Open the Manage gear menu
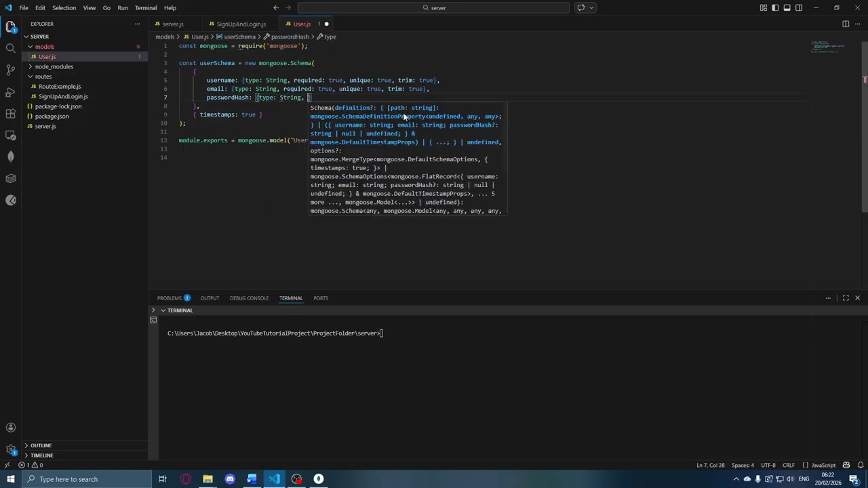 10,449
